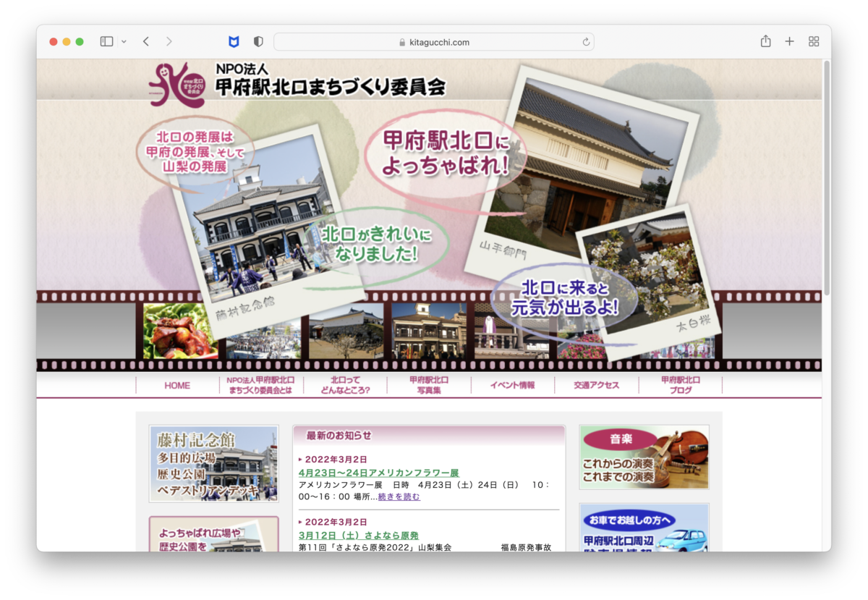Click the 藤村記念館 sidebar banner image
Screen dimensions: 868x600
[213, 463]
